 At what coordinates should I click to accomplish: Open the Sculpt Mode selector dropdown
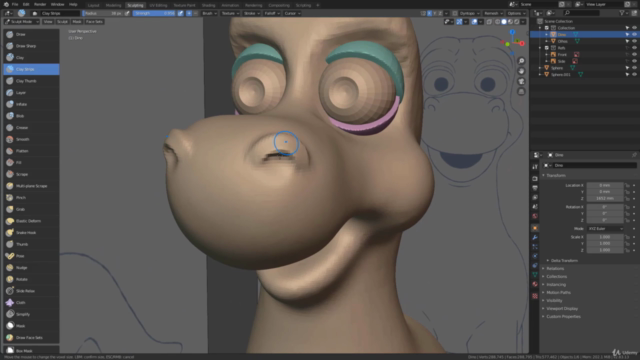(22, 22)
